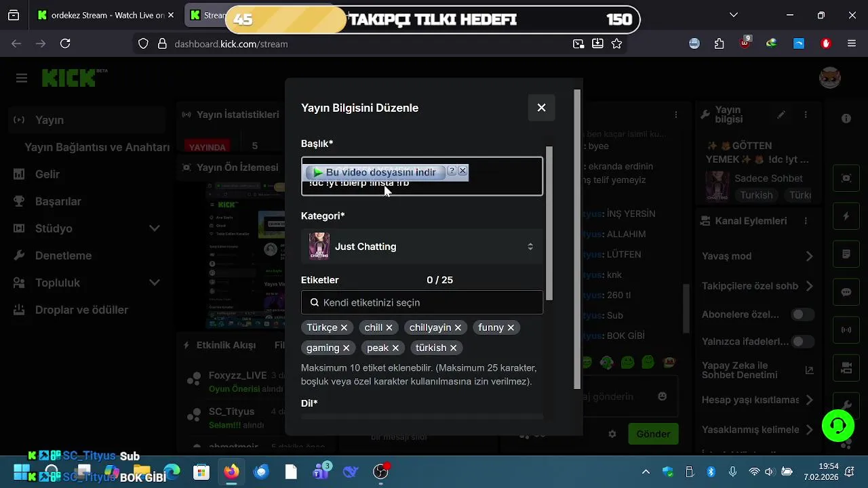Click the pencil edit icon in Yayın bilgisi

coord(781,115)
